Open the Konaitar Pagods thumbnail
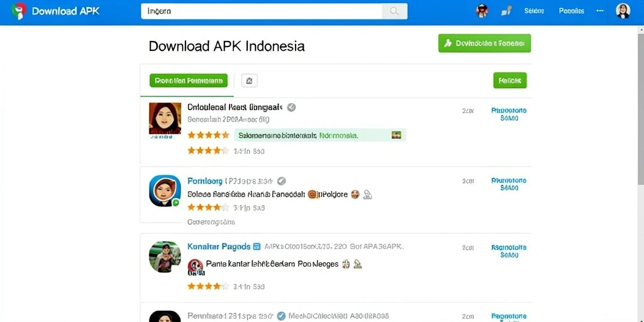The width and height of the screenshot is (644, 322). [165, 257]
